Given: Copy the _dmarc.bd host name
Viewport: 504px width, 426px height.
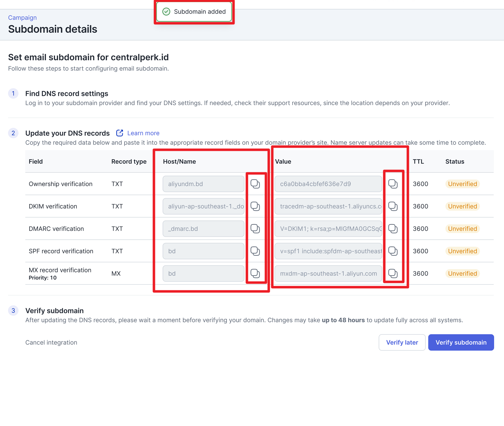Looking at the screenshot, I should 255,229.
